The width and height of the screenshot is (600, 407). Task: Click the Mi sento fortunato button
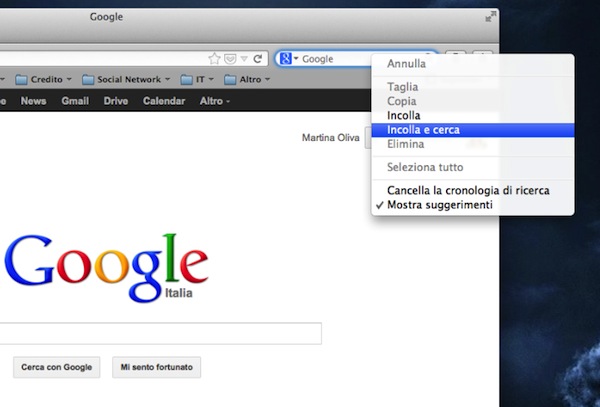[x=157, y=367]
